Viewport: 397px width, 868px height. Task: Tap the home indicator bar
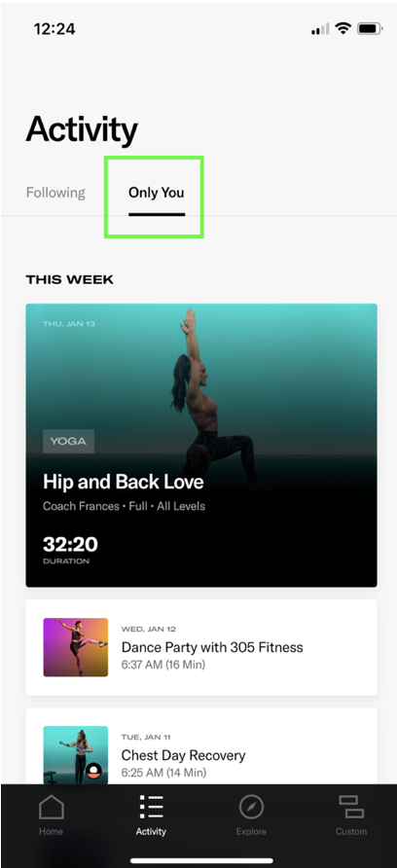click(201, 861)
